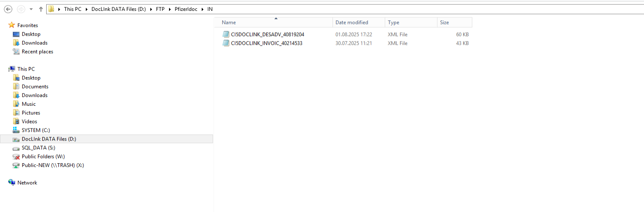
Task: Sort by Size column header
Action: pyautogui.click(x=454, y=22)
